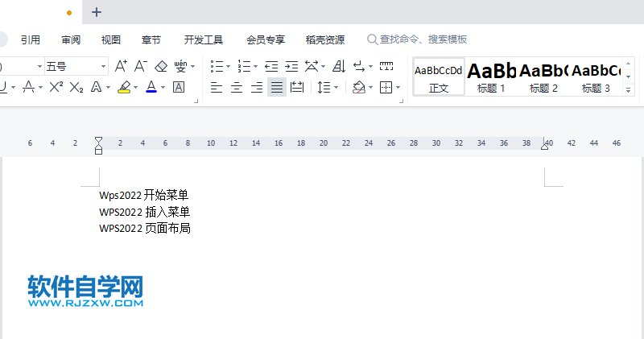Apply distributed alignment

(x=297, y=88)
